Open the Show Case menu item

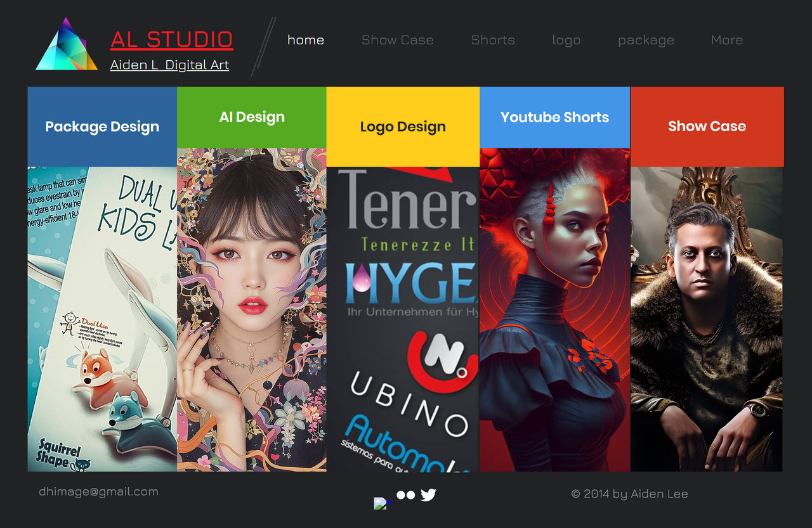(x=398, y=40)
